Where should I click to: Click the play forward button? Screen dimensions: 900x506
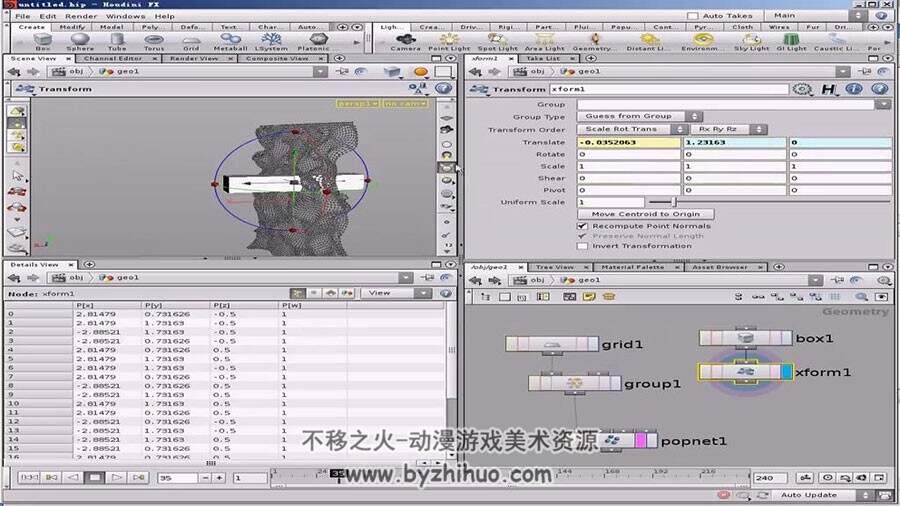pyautogui.click(x=117, y=477)
